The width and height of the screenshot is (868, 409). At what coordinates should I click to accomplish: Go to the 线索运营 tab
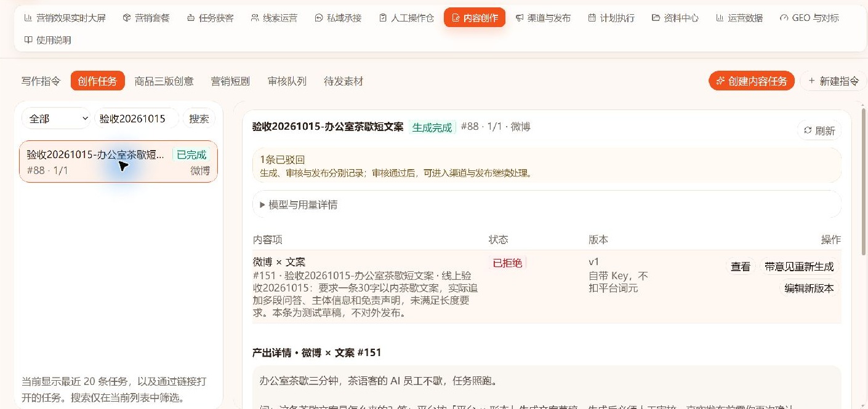(274, 18)
